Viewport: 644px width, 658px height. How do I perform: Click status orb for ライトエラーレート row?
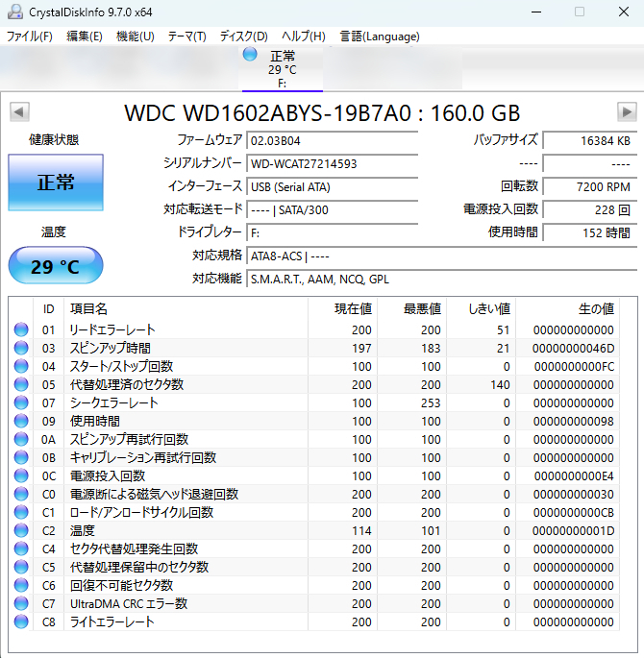[x=21, y=622]
